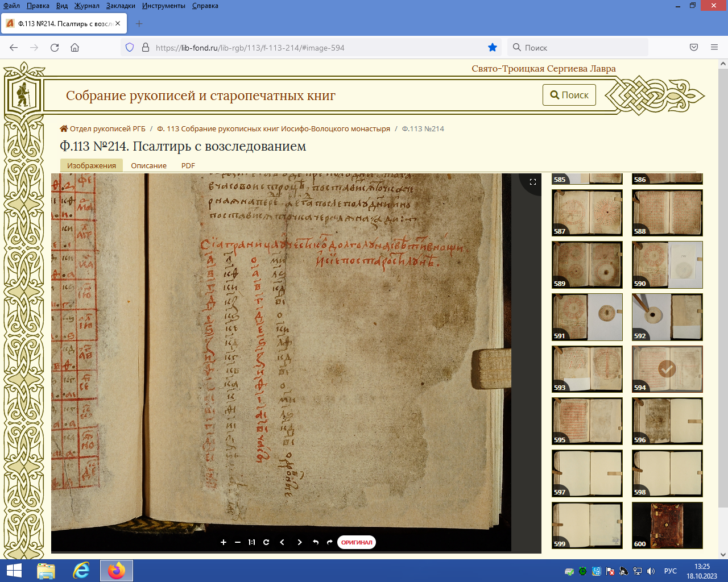The height and width of the screenshot is (582, 728).
Task: Reset image to 1:1 scale
Action: [251, 542]
